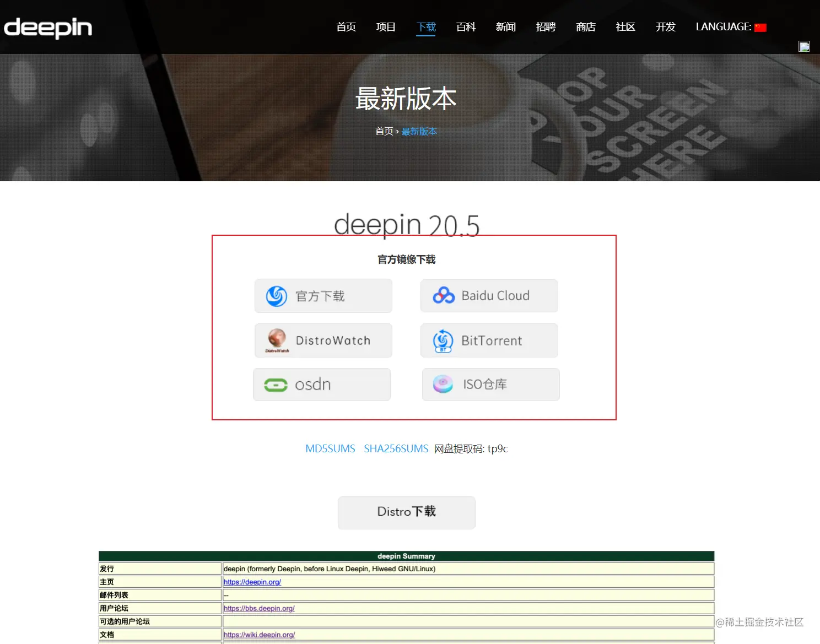This screenshot has height=644, width=820.
Task: Open the https://deepin.org/ link
Action: tap(252, 582)
